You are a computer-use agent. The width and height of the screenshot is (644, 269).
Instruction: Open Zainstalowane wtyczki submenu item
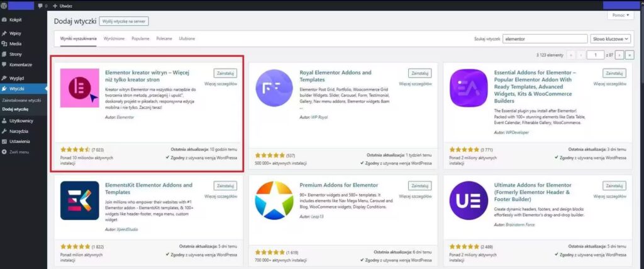[x=21, y=100]
